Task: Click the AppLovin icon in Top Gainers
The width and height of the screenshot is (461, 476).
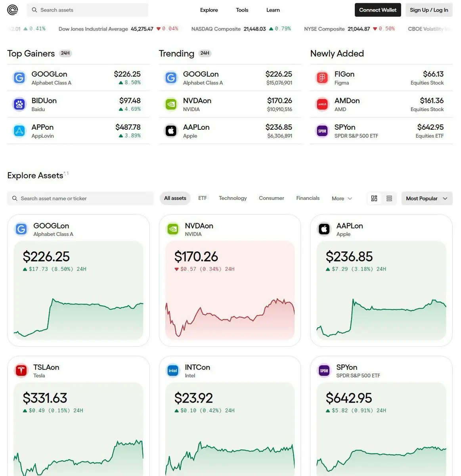Action: 19,131
